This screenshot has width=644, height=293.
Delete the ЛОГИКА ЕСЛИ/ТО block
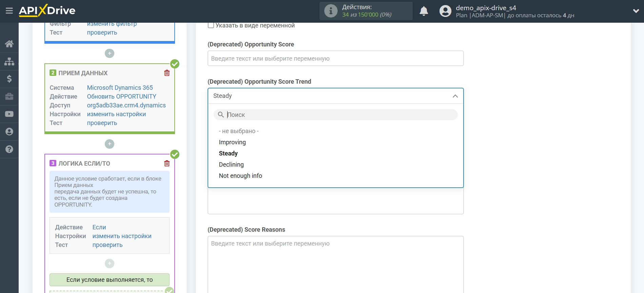pos(167,163)
